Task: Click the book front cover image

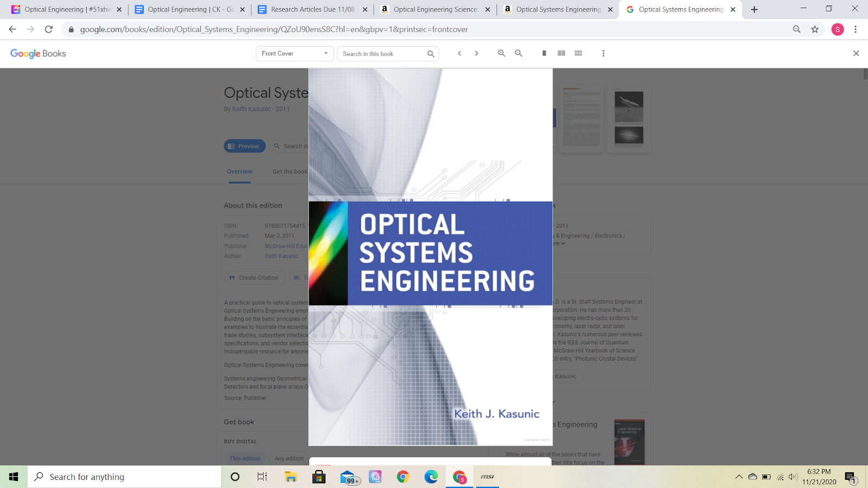Action: pyautogui.click(x=431, y=257)
